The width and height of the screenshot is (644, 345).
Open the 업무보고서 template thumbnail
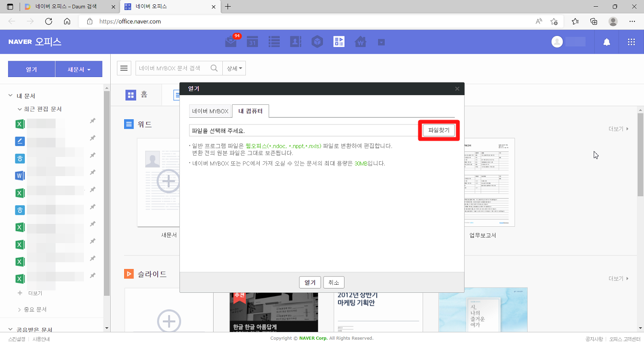coord(489,182)
